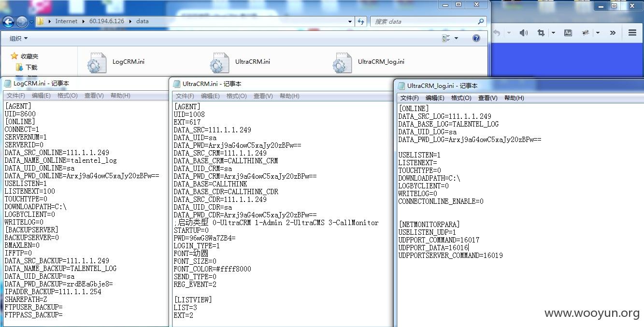Open the 组织 (Organize) dropdown menu
644x327 pixels.
pyautogui.click(x=19, y=38)
